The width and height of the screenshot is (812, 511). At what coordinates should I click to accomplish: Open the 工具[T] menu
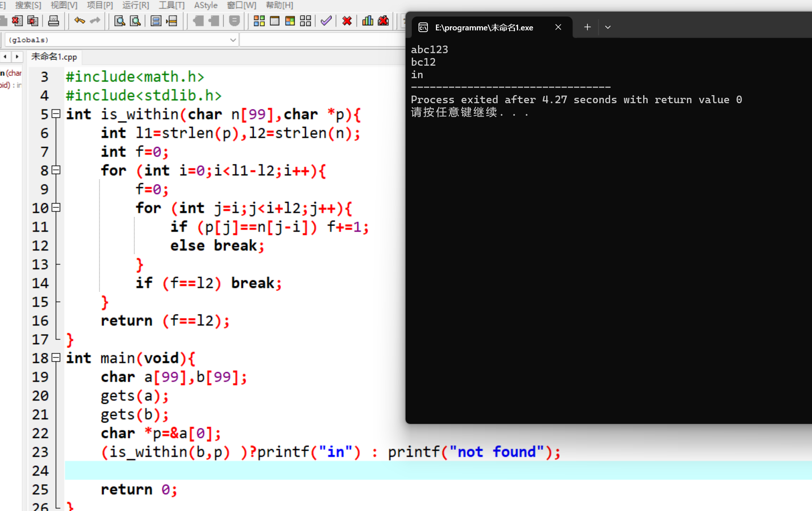click(x=172, y=5)
